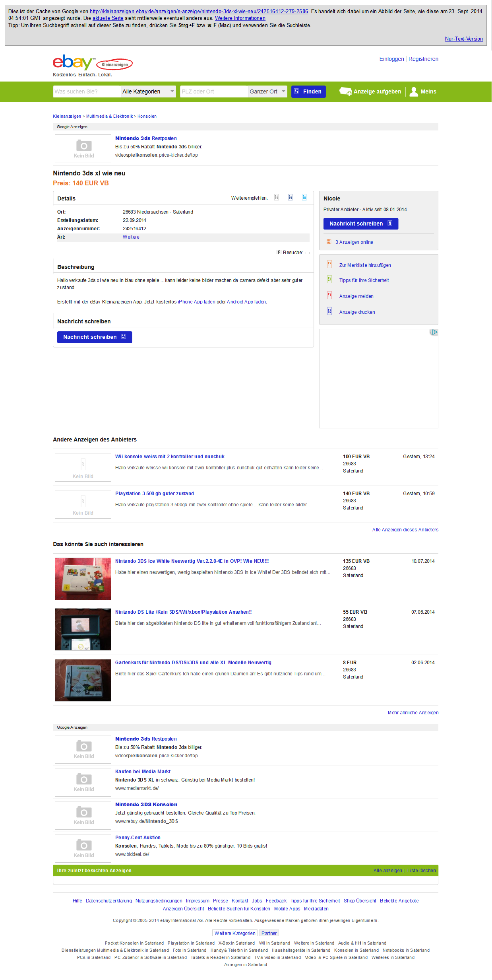
Task: Open the Playstation 3 500 gb listing title
Action: (x=155, y=494)
